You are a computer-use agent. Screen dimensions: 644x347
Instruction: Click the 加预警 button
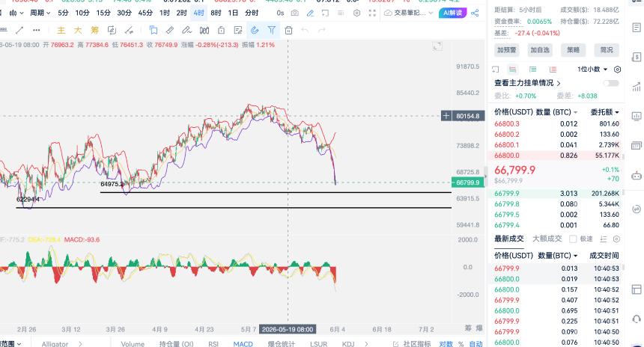pyautogui.click(x=506, y=50)
